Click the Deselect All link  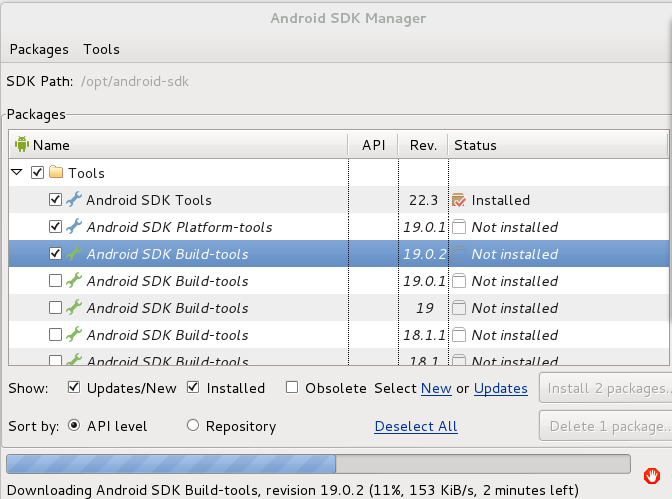[416, 427]
